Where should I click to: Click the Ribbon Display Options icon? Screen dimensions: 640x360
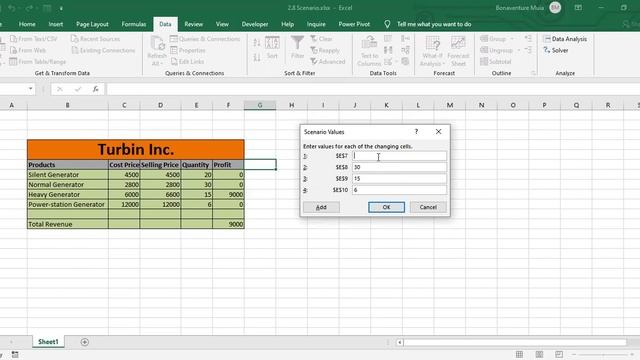coord(578,8)
